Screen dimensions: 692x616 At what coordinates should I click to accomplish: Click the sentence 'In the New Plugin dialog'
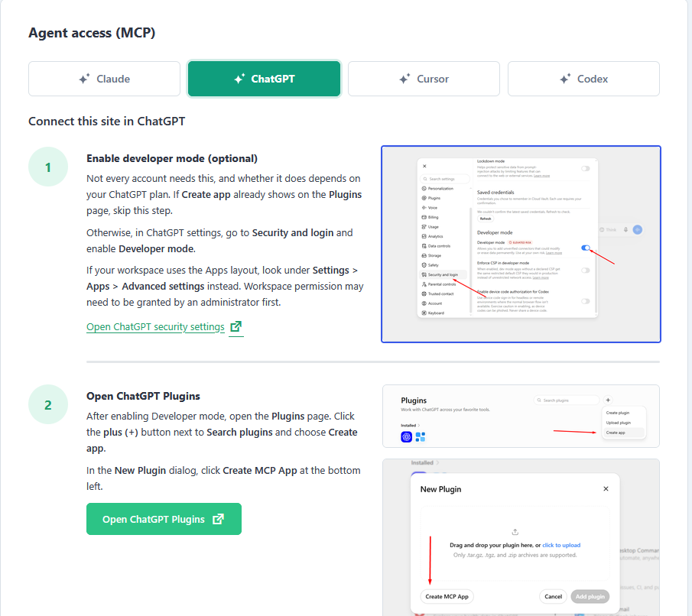224,478
